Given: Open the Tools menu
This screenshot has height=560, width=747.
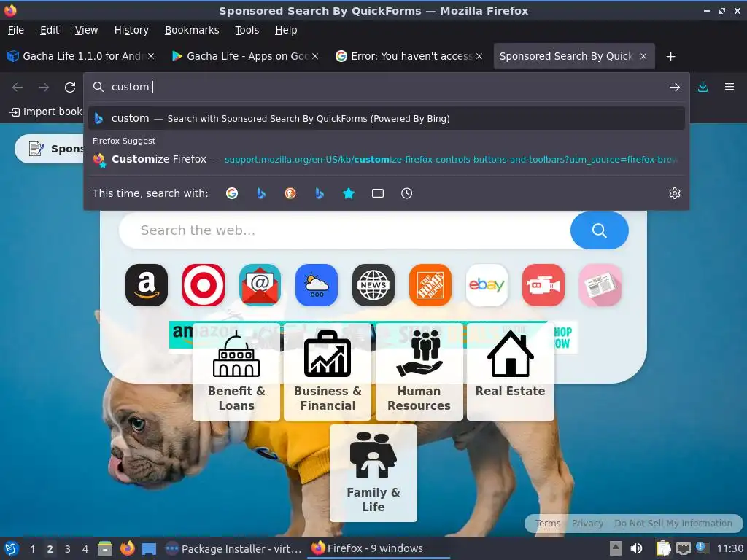Looking at the screenshot, I should pyautogui.click(x=247, y=30).
